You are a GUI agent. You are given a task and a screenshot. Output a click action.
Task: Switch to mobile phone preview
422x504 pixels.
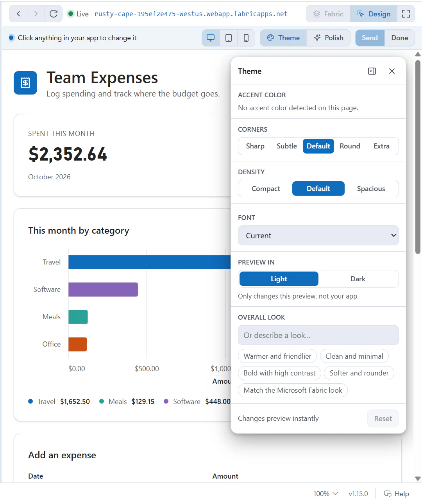point(246,38)
